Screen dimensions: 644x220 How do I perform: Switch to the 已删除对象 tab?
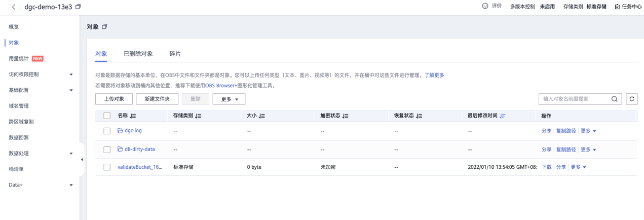[138, 54]
